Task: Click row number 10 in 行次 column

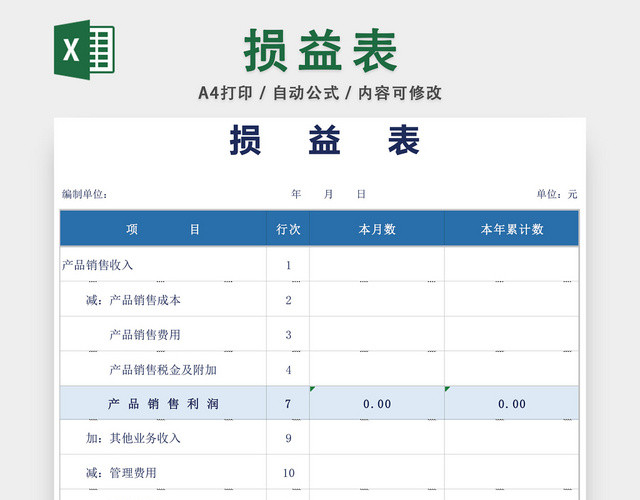Action: tap(288, 473)
